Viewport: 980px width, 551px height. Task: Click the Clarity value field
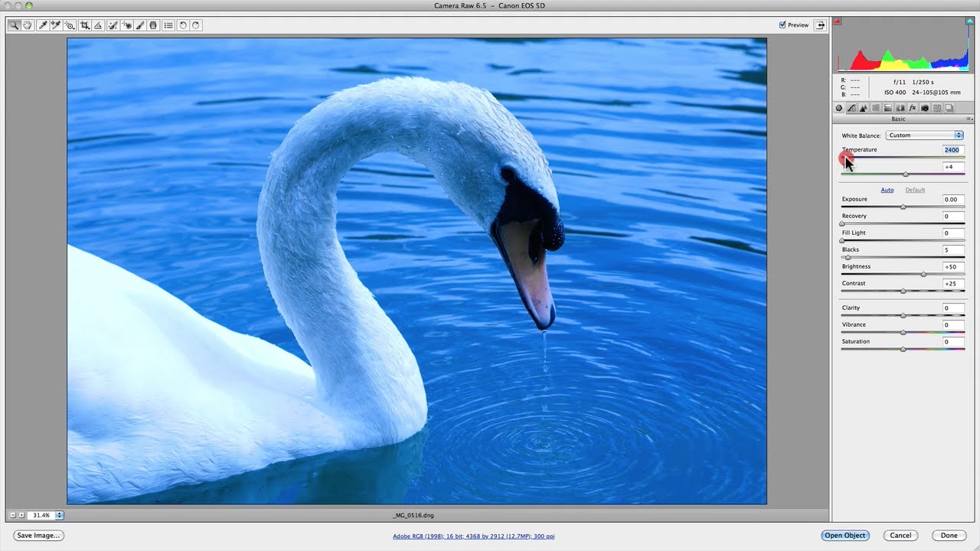953,308
